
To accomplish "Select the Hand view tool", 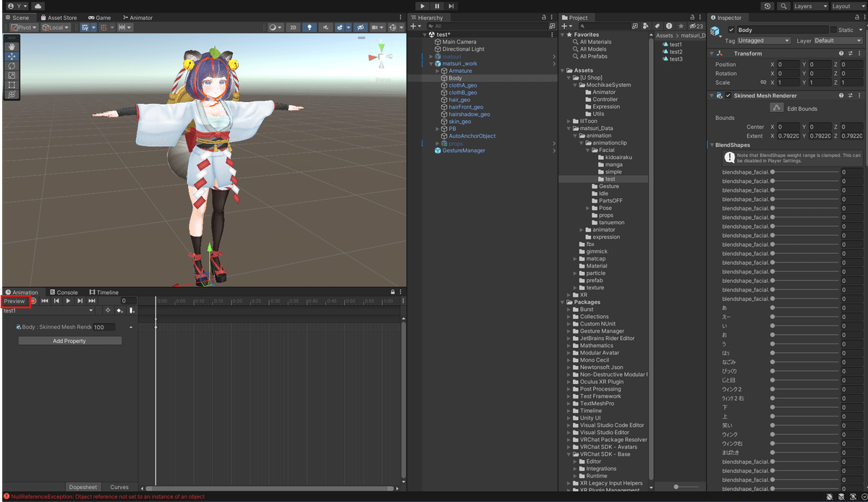I will point(12,47).
